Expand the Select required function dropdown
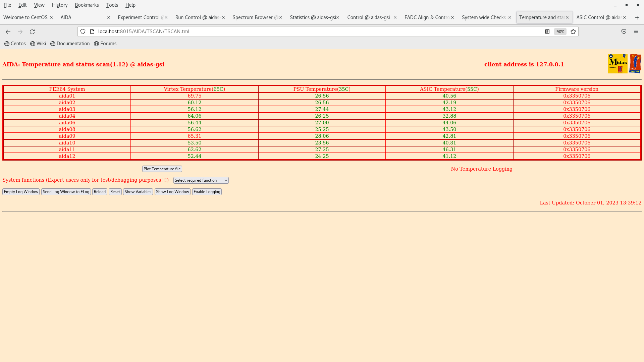This screenshot has width=644, height=362. click(201, 180)
